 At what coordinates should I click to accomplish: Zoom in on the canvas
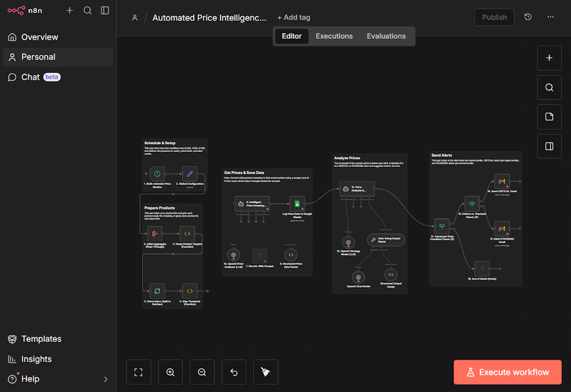coord(170,372)
